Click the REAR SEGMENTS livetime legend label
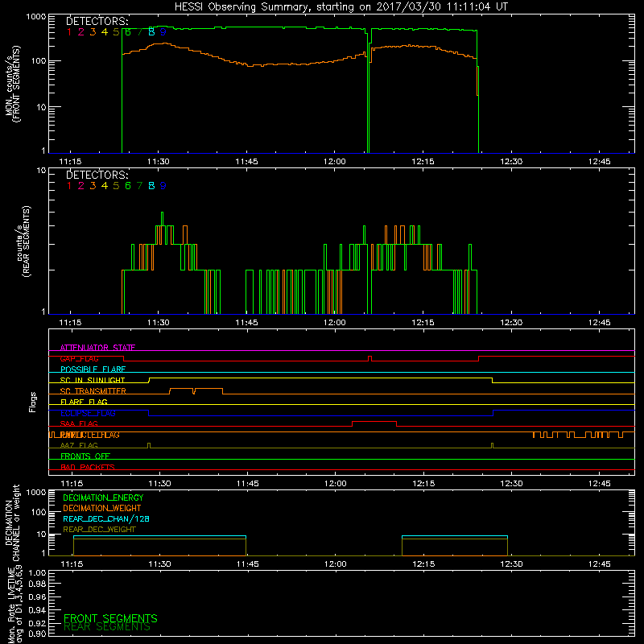644x644 pixels. 107,627
